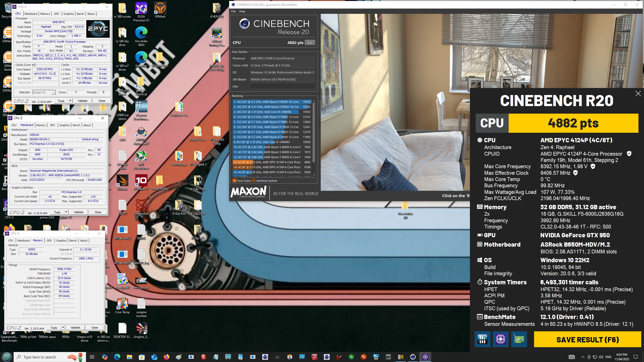Click shield icon next to Max Core Frequency

tap(593, 166)
